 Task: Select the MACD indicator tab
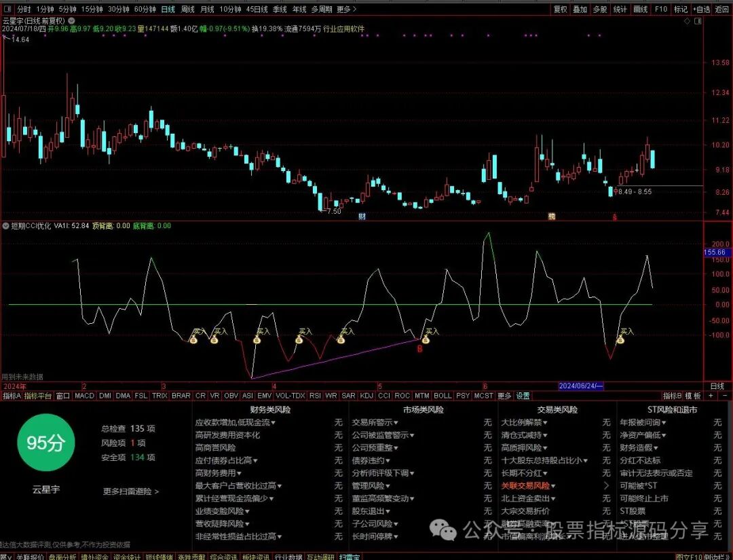(85, 396)
